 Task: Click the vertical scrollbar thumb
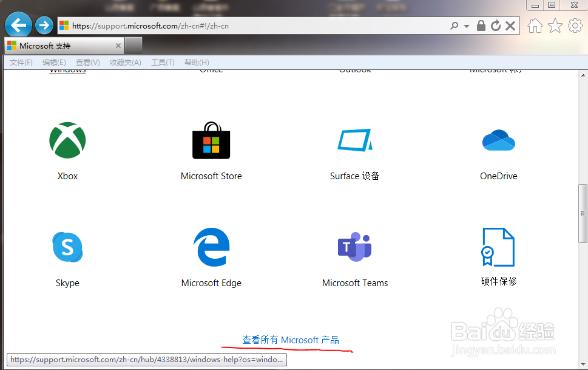(583, 213)
